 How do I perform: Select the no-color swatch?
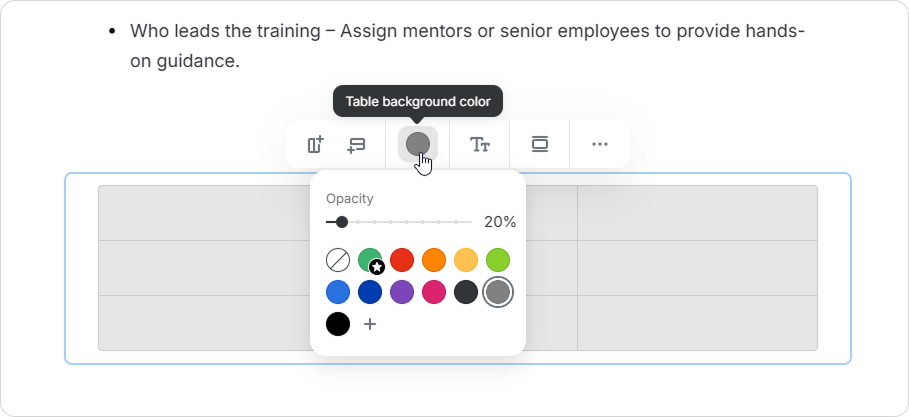338,260
